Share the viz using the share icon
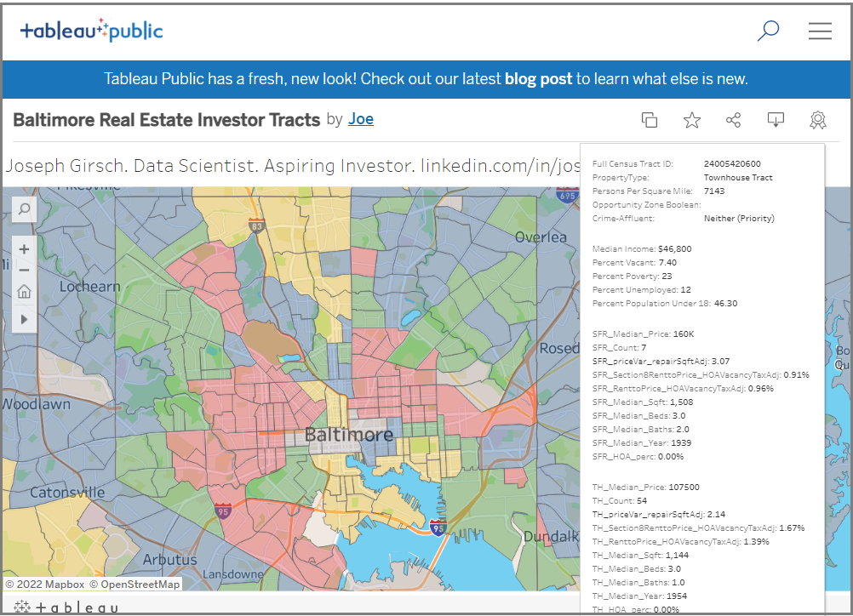853x616 pixels. click(733, 120)
